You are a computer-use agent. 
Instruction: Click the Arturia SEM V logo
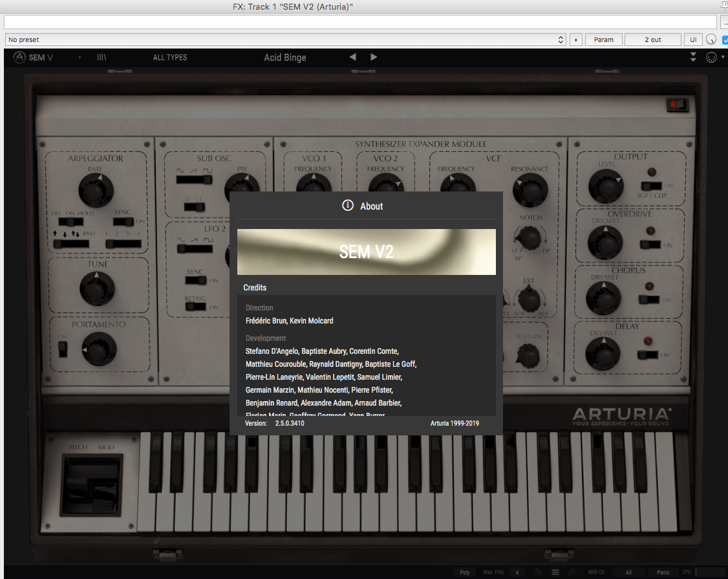coord(34,58)
